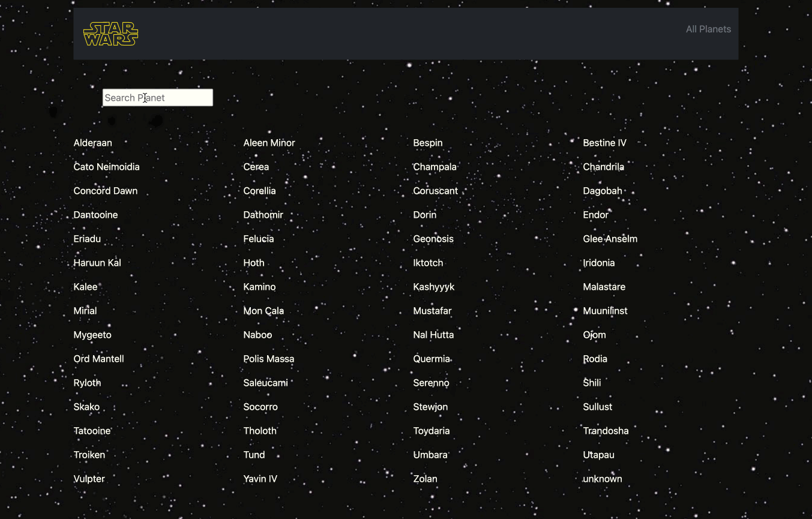
Task: Go to Mustafar planet
Action: [x=432, y=311]
